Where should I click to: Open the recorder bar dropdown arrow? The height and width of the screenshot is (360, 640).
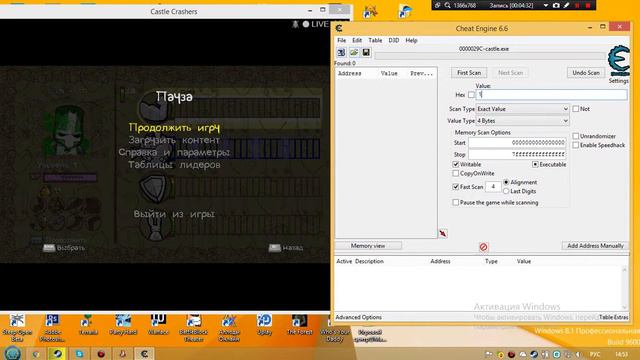point(546,5)
